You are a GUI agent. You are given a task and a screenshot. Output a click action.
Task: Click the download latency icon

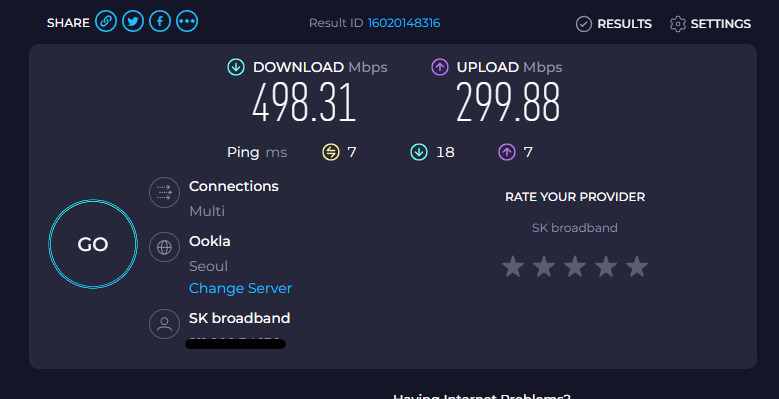pos(419,152)
